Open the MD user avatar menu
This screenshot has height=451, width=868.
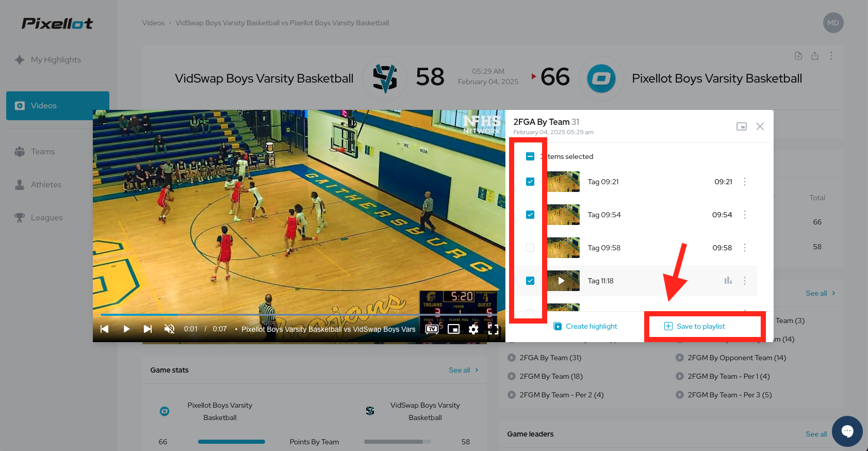pos(833,23)
